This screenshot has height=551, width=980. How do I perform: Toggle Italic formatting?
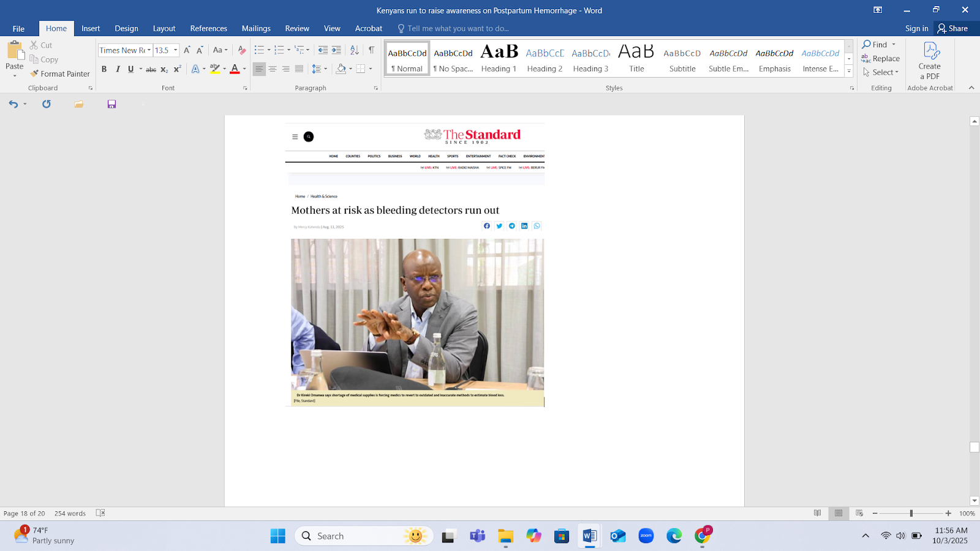[118, 69]
